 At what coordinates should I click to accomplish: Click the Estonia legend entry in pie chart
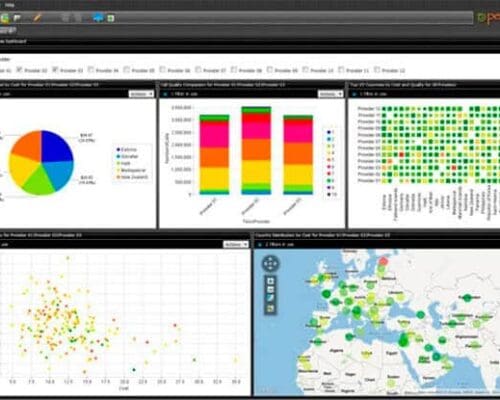(x=126, y=150)
